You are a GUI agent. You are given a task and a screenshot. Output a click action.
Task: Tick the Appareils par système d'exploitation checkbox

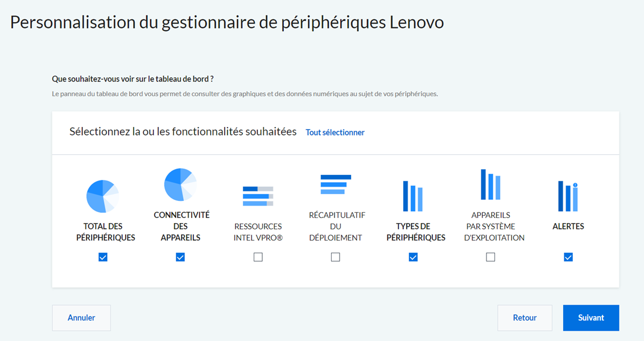(490, 257)
